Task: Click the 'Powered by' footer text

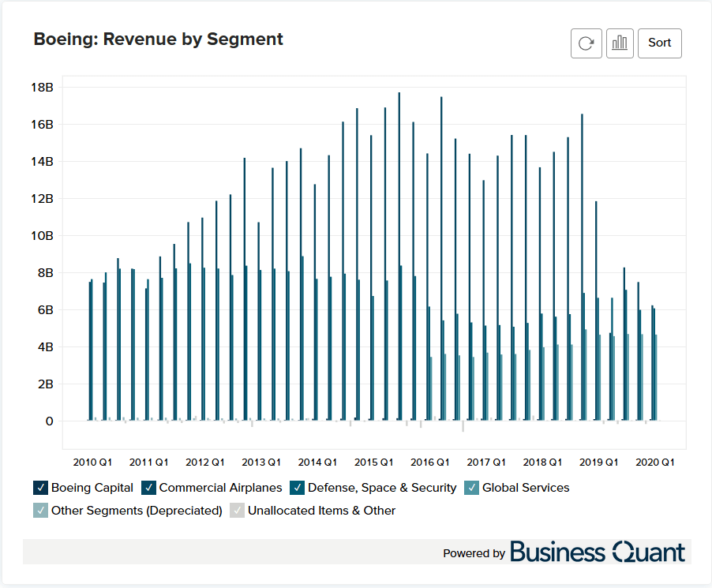Action: point(474,553)
